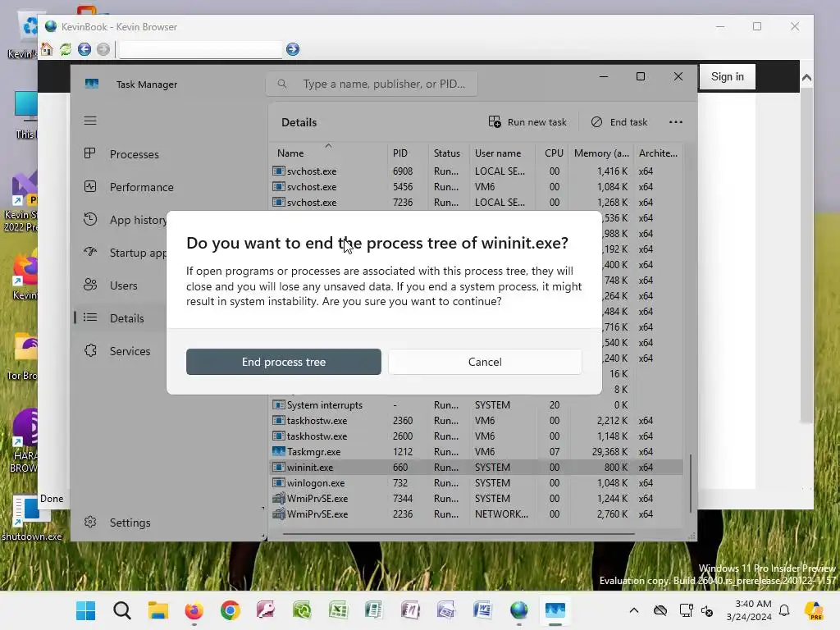The image size is (840, 630).
Task: Click the Processes sidebar icon
Action: tap(90, 153)
